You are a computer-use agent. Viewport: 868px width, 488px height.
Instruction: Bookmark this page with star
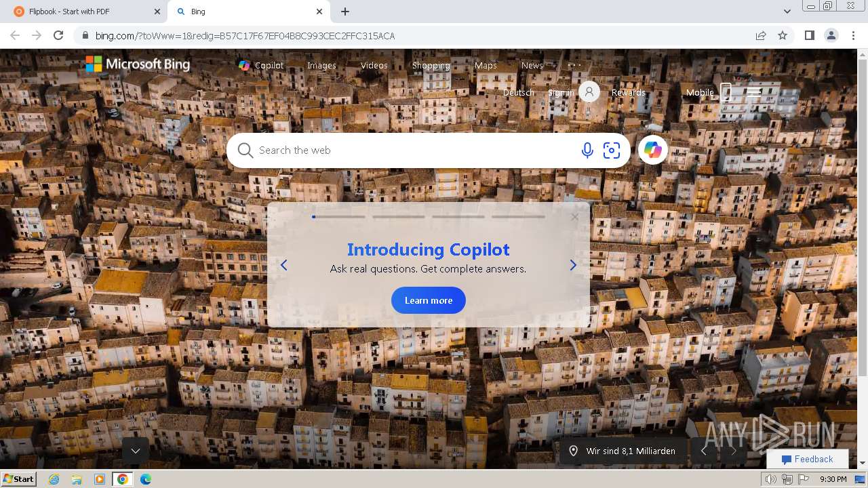[783, 36]
